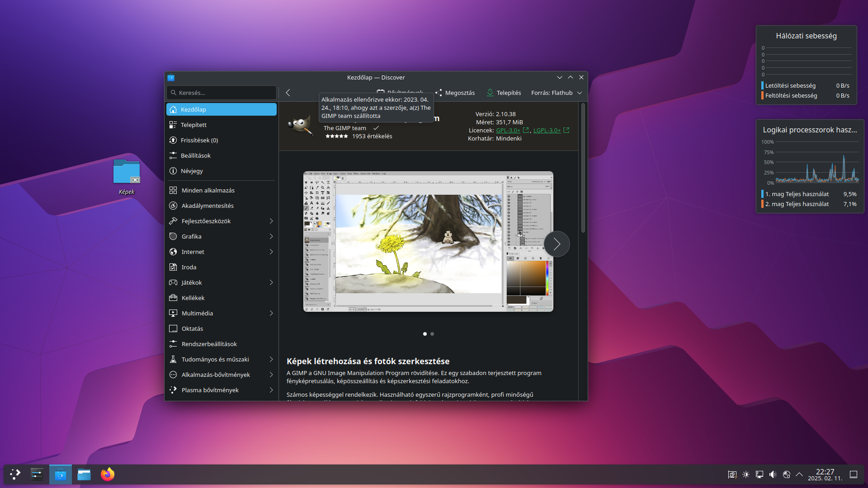Click the Névjegy info icon
Viewport: 868px width, 488px height.
click(x=173, y=171)
